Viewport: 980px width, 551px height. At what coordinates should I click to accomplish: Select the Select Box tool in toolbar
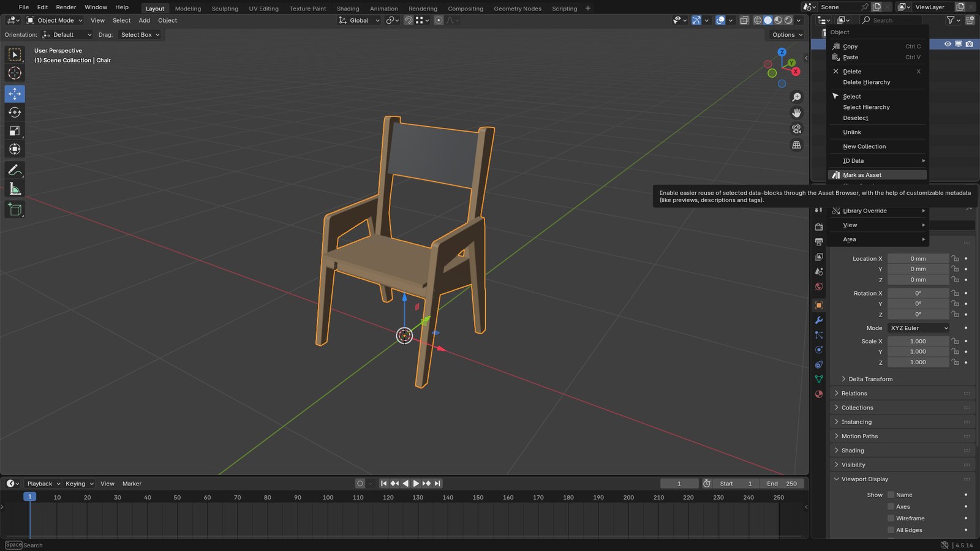[x=15, y=54]
